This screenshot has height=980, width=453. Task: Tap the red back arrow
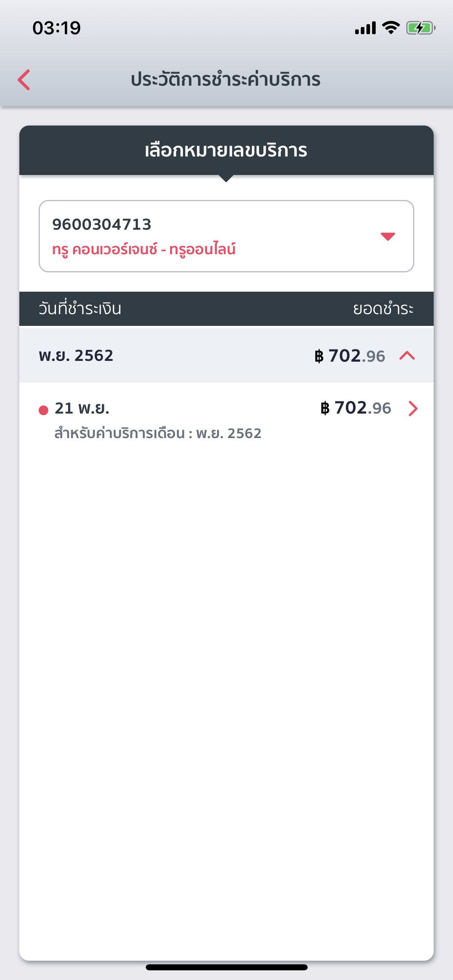click(x=24, y=80)
